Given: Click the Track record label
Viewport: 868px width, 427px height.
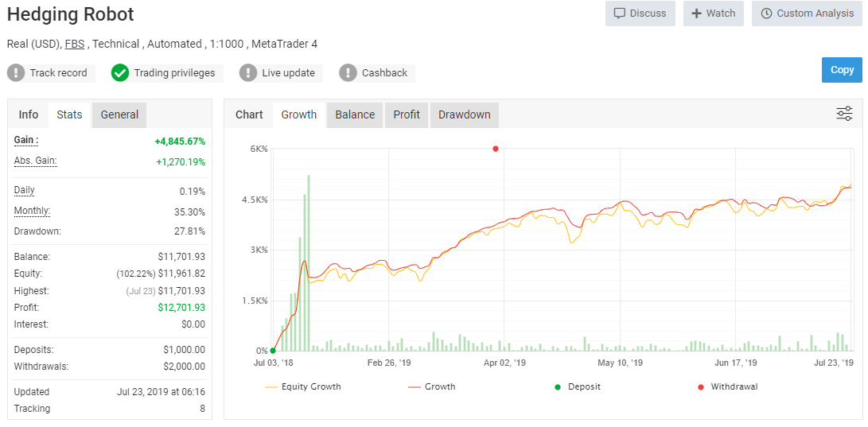Looking at the screenshot, I should (58, 72).
